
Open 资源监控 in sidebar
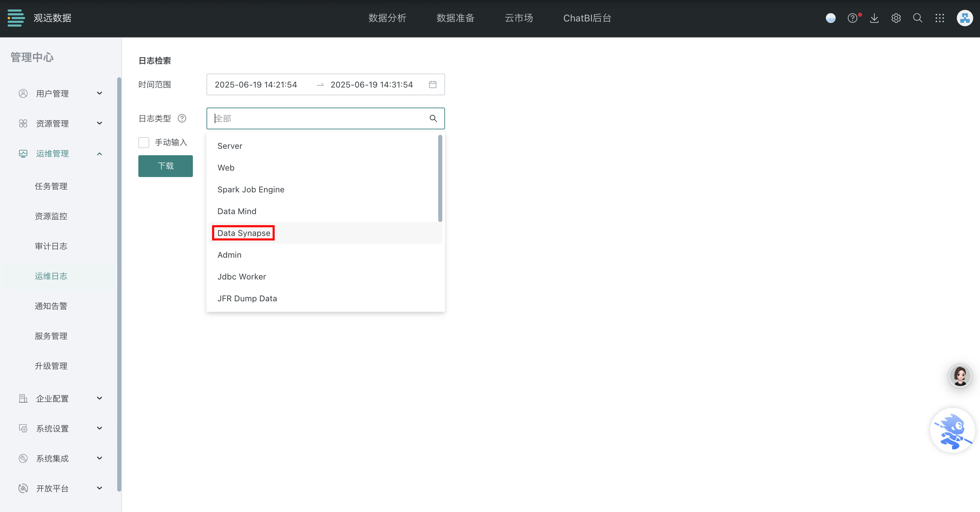(51, 216)
